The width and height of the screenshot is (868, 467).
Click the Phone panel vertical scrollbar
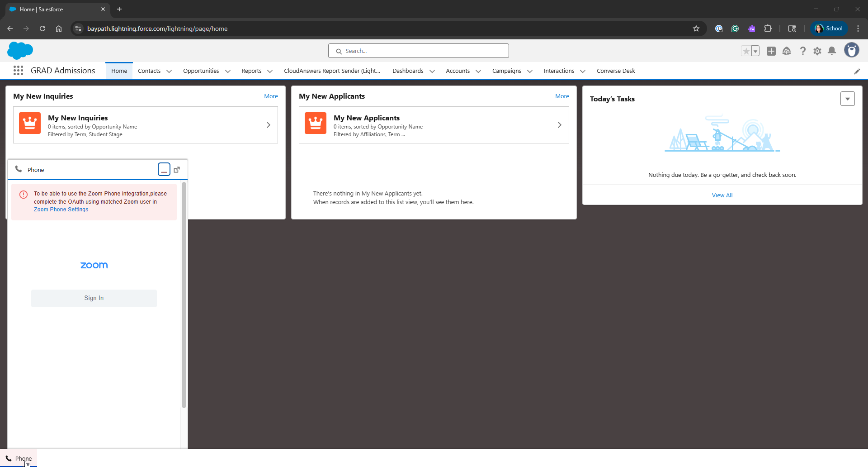pos(184,294)
